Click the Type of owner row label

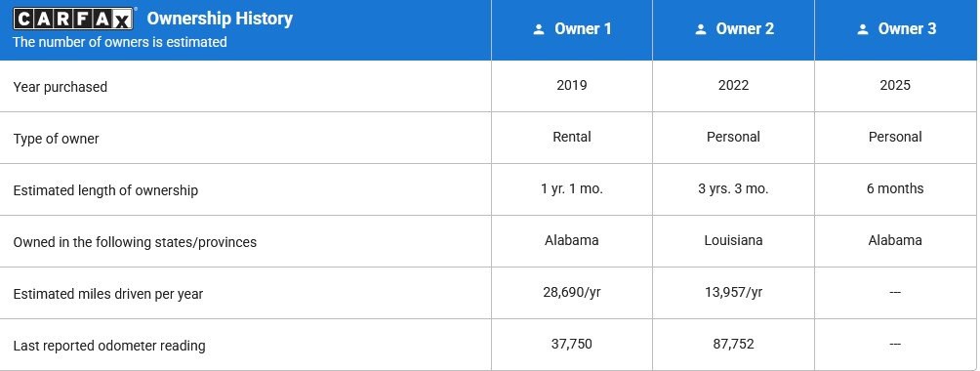56,139
